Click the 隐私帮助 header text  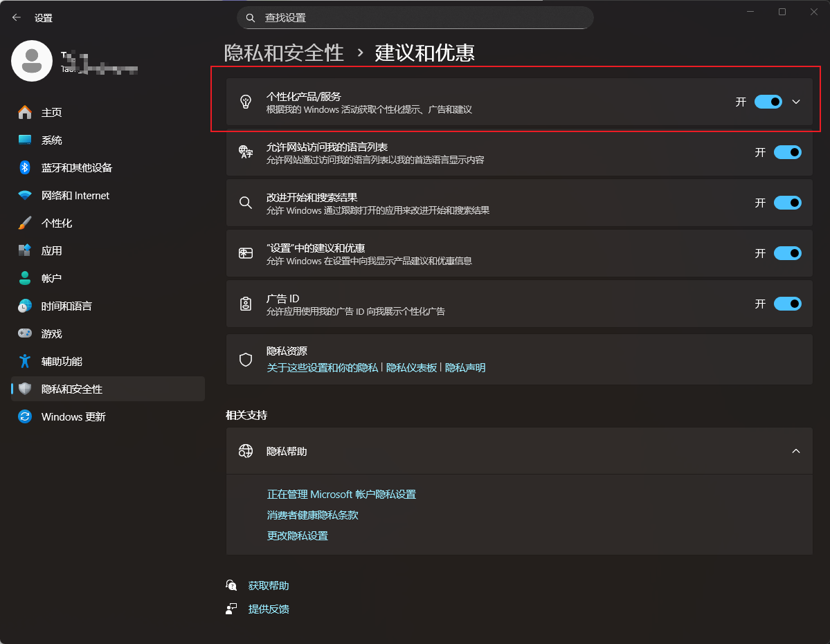(x=287, y=451)
